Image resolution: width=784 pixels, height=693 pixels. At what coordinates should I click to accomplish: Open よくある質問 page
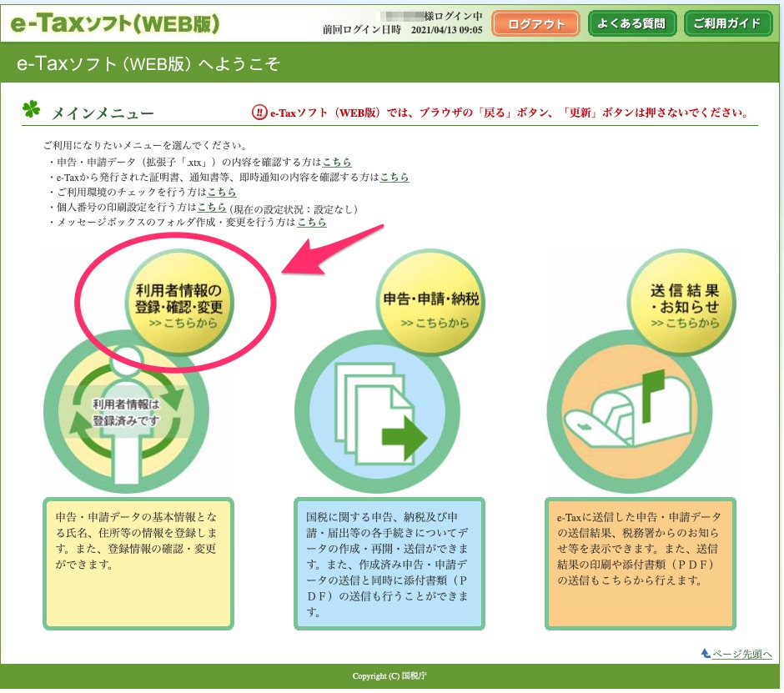(631, 23)
